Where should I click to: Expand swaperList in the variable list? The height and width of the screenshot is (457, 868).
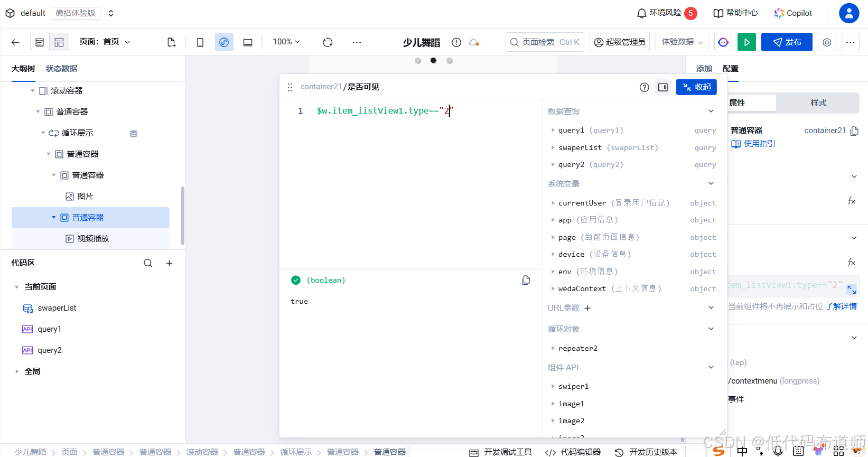(x=553, y=148)
